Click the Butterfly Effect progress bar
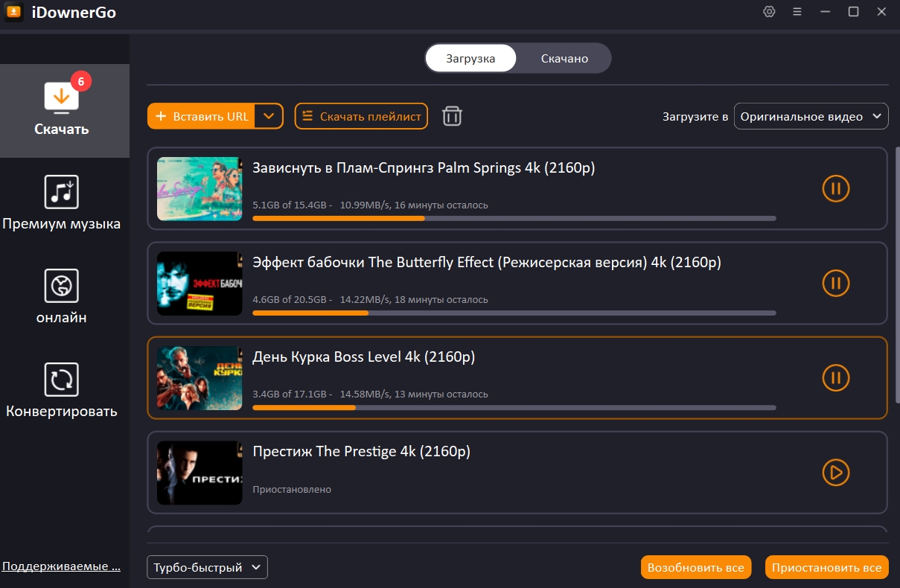Image resolution: width=900 pixels, height=588 pixels. [514, 313]
